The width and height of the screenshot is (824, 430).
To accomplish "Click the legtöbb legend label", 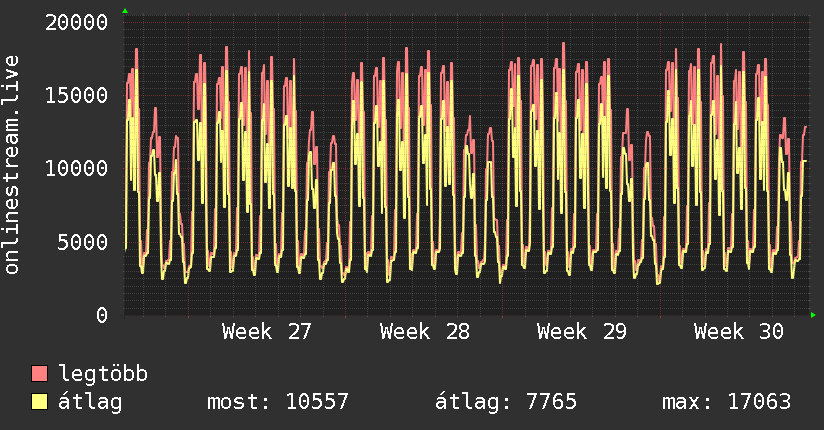I will click(x=103, y=373).
